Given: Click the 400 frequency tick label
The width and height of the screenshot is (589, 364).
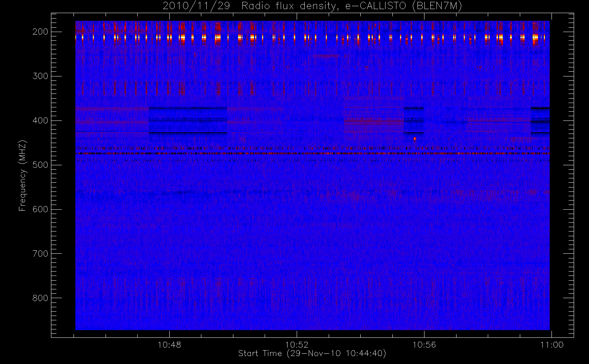Looking at the screenshot, I should (x=40, y=120).
